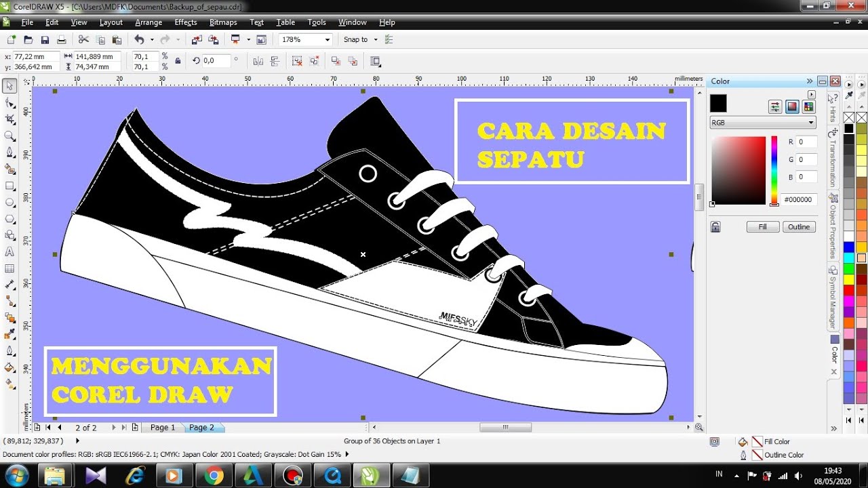Collapse docker with double chevron

tap(810, 81)
